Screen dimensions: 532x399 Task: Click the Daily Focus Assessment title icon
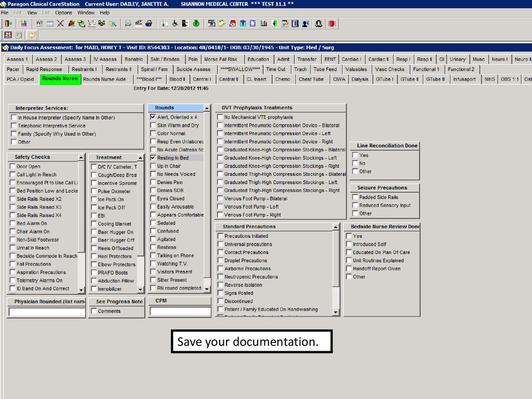click(x=5, y=47)
